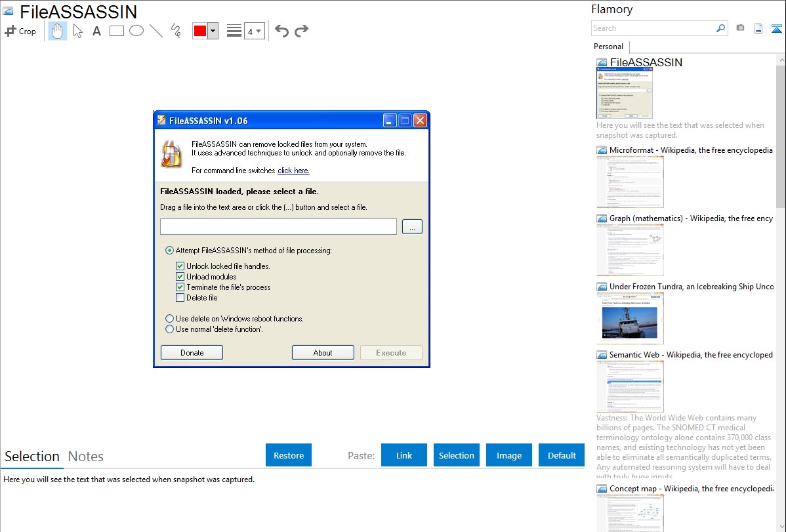Click the paste Default button
The image size is (786, 532).
562,455
